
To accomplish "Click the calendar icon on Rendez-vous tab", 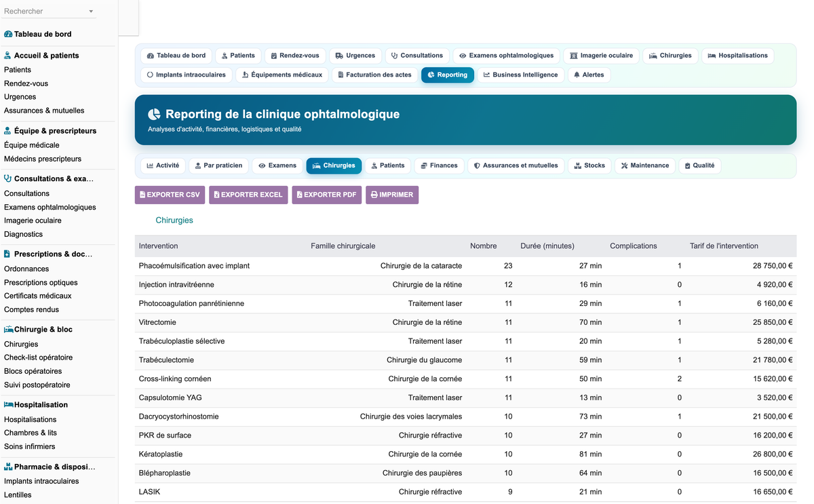I will pos(274,56).
